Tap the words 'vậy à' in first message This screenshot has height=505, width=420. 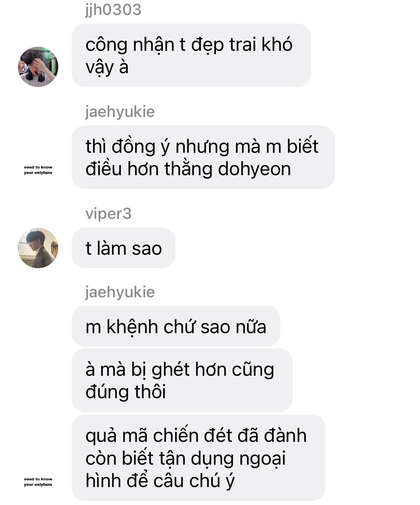point(107,68)
